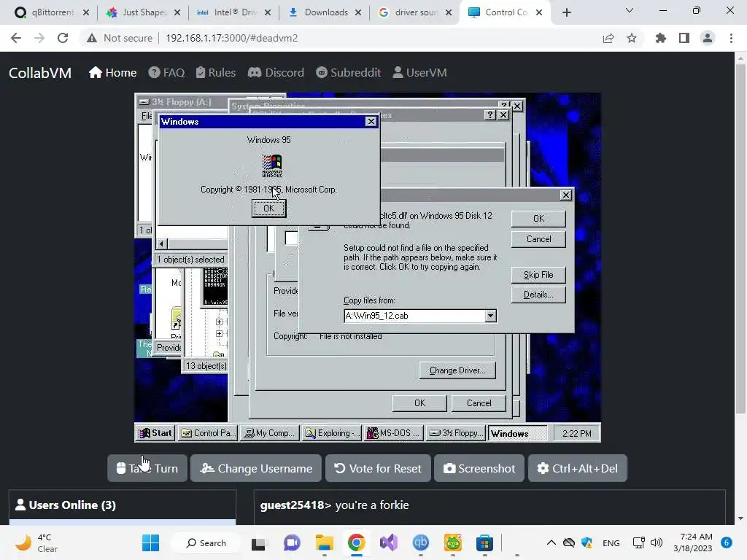Open a new browser tab
Screen dimensions: 747x560
coord(566,13)
